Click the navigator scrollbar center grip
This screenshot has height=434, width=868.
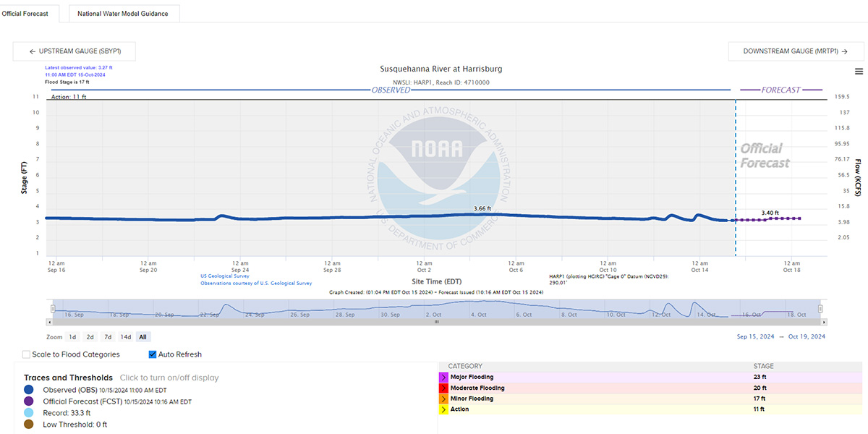(x=435, y=321)
